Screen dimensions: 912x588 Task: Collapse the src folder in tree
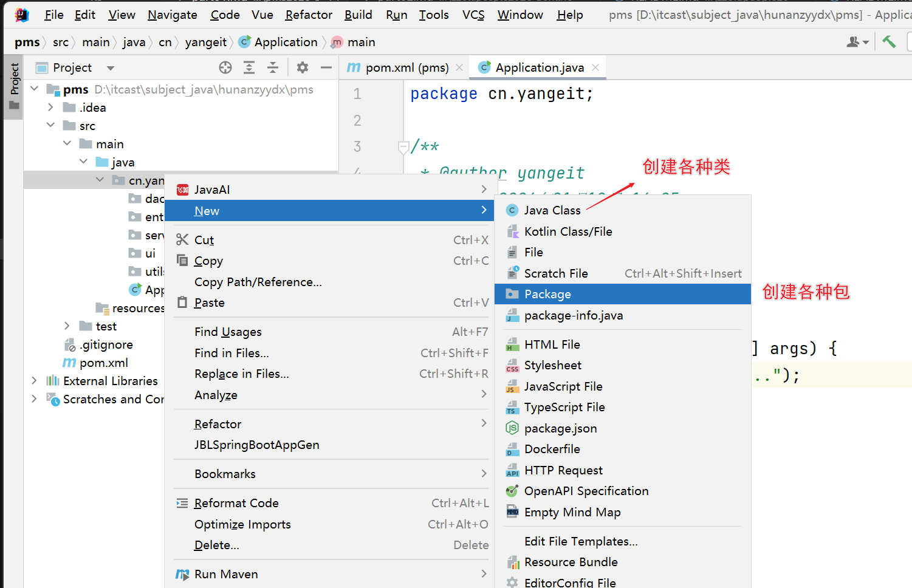click(51, 126)
